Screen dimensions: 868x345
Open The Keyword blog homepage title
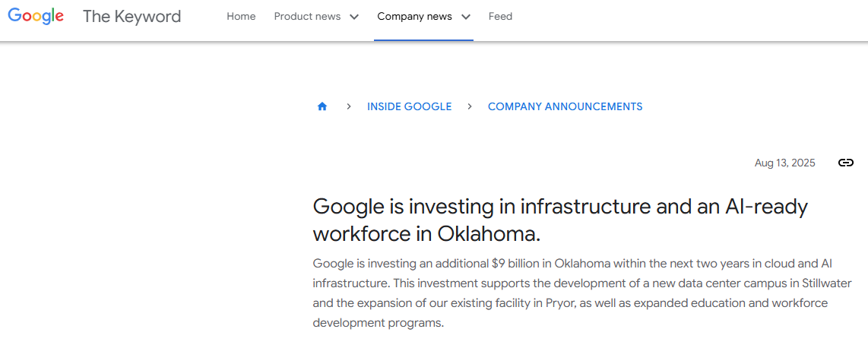(x=131, y=16)
